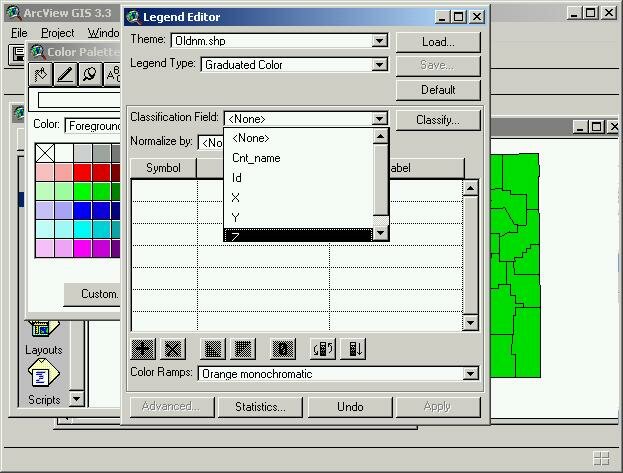The image size is (623, 473).
Task: Open the File menu
Action: click(19, 33)
